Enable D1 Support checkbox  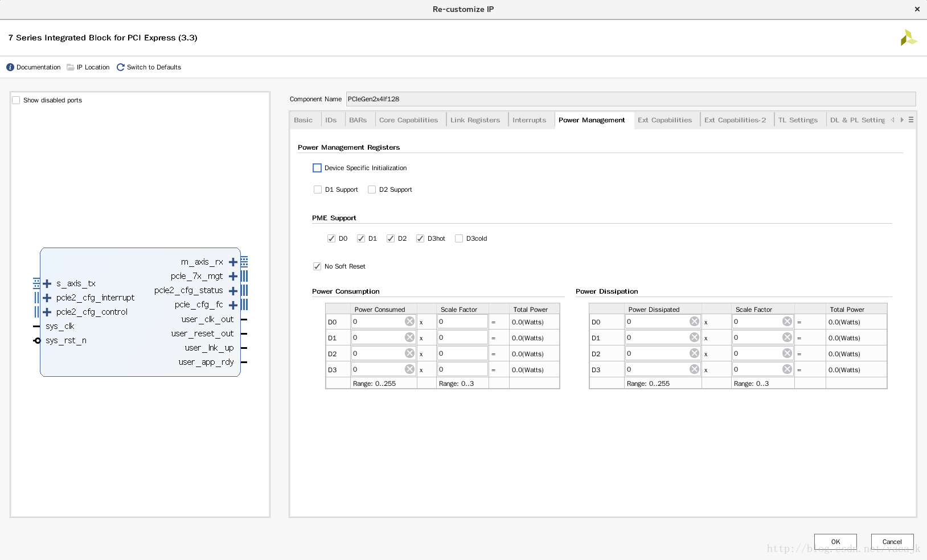pyautogui.click(x=318, y=190)
